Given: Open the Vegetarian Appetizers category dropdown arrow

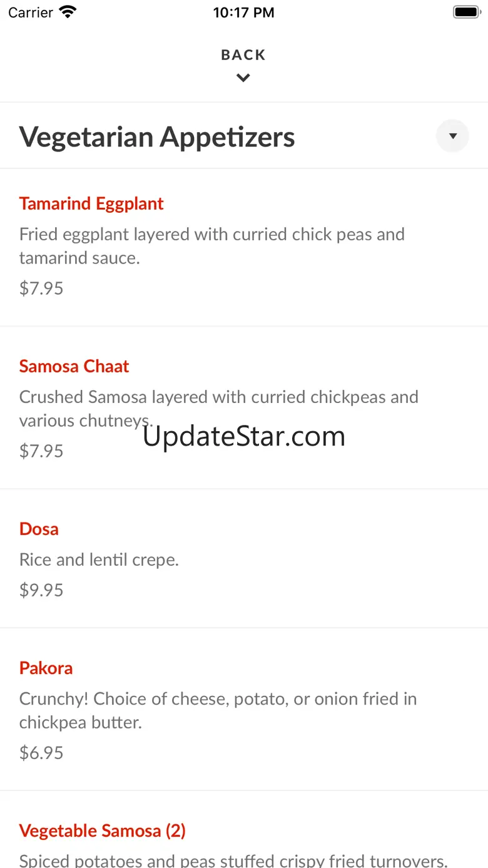Looking at the screenshot, I should 452,136.
